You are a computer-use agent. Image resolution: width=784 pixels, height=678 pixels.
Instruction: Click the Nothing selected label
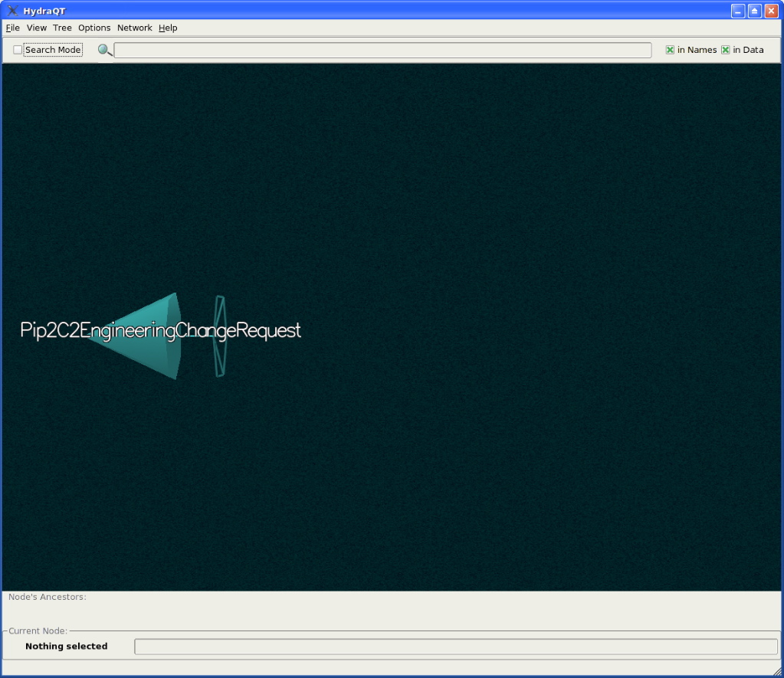pos(67,646)
